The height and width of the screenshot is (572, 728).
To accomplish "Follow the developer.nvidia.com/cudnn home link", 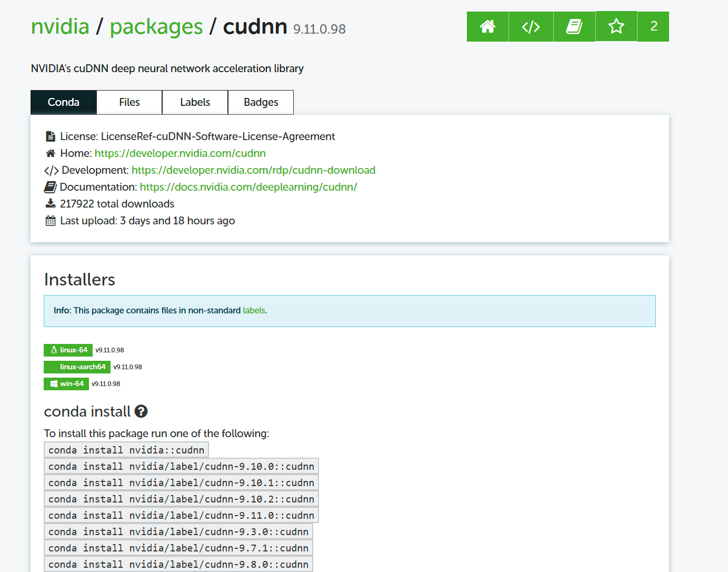I will pos(180,153).
